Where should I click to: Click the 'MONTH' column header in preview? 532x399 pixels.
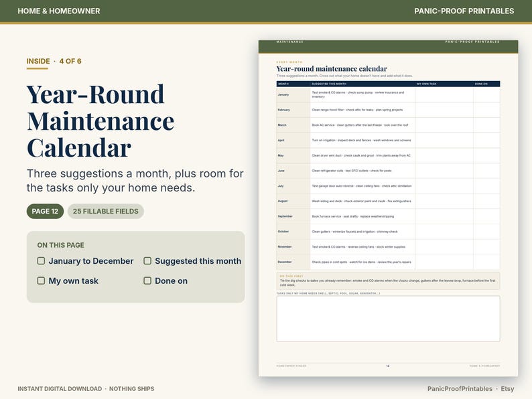(x=283, y=84)
